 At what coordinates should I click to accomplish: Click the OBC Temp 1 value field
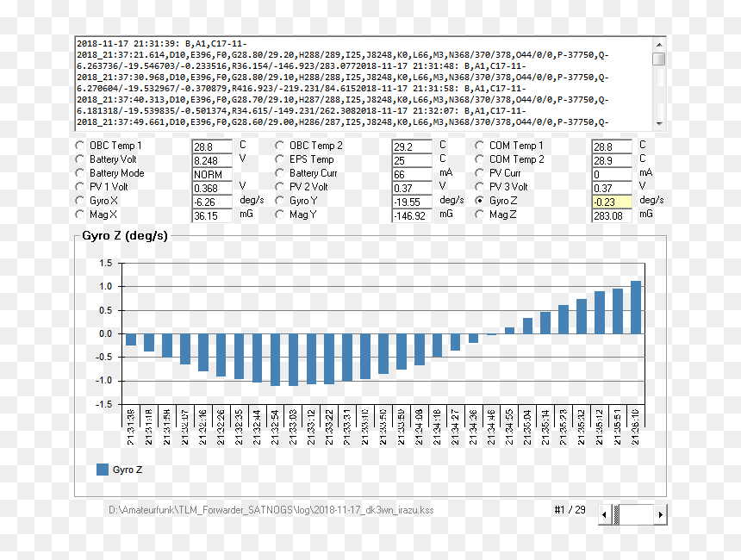point(212,146)
